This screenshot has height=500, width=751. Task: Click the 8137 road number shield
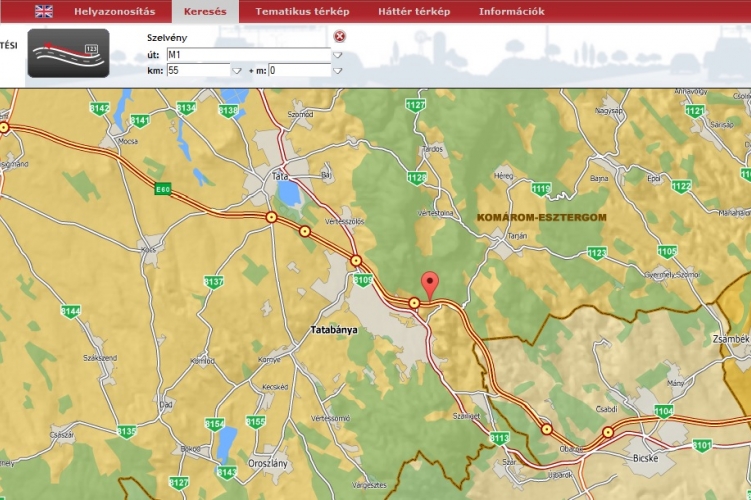pyautogui.click(x=213, y=282)
